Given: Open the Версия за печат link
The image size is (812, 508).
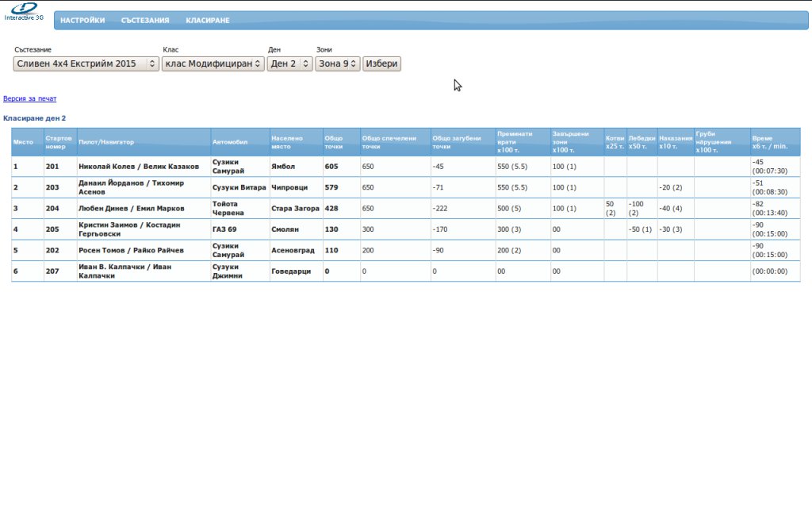Looking at the screenshot, I should click(30, 98).
